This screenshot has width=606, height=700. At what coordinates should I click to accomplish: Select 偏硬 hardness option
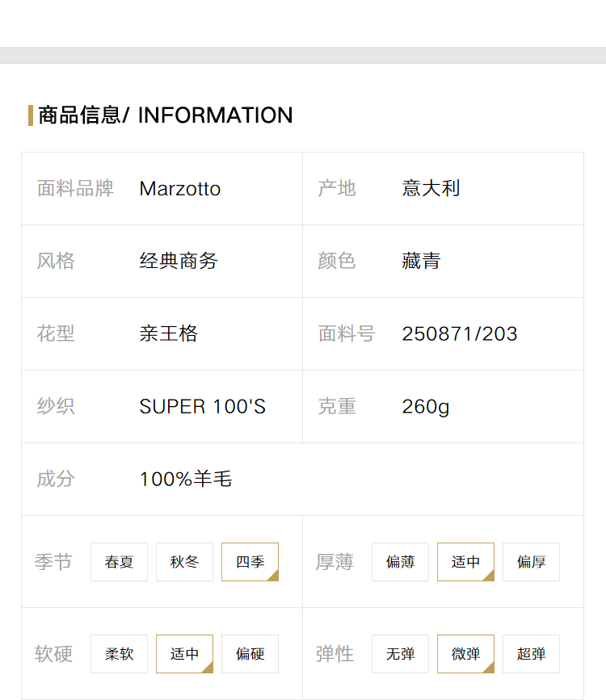[x=250, y=653]
